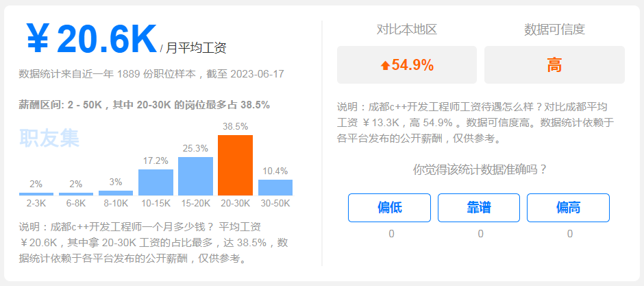This screenshot has width=644, height=286.
Task: Click the 10-15K blue bar
Action: [x=156, y=182]
